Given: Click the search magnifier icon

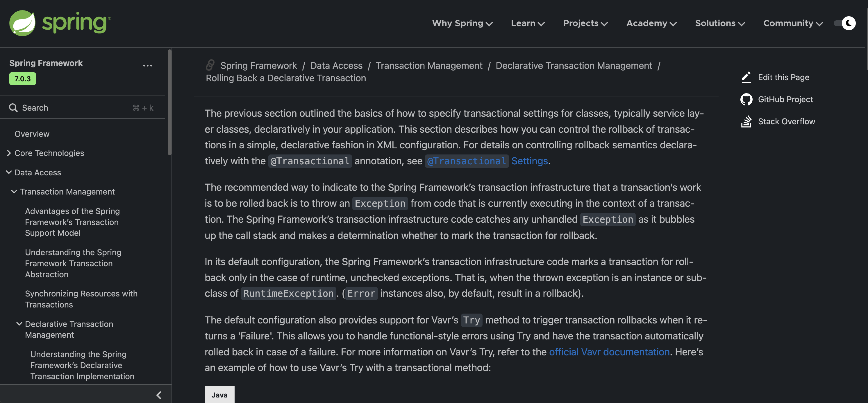Looking at the screenshot, I should pyautogui.click(x=13, y=108).
